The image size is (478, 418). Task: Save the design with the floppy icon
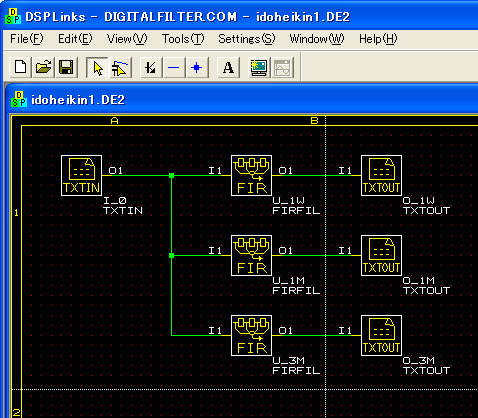[66, 68]
